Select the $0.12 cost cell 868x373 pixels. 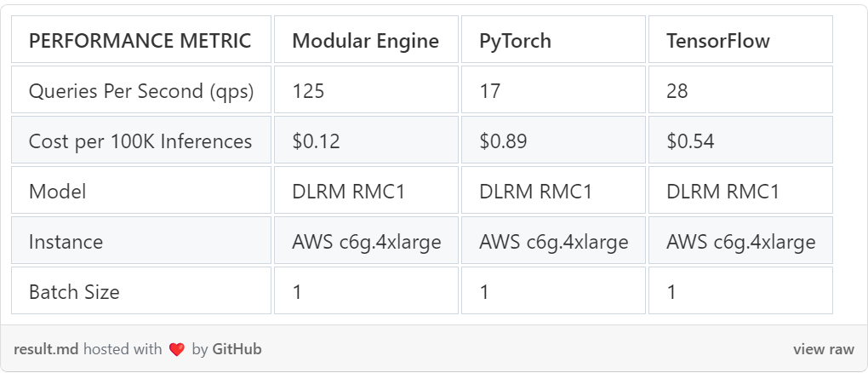coord(366,140)
